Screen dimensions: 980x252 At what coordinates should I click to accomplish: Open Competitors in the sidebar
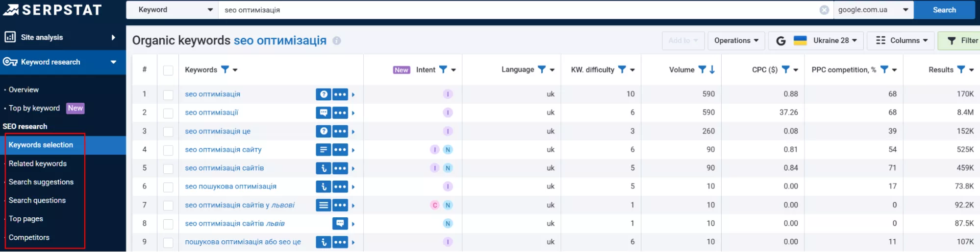point(29,237)
